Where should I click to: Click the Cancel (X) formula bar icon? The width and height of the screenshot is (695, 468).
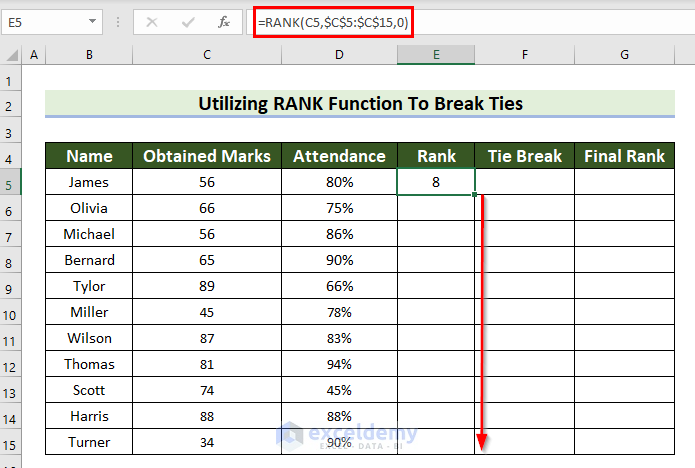pyautogui.click(x=152, y=22)
